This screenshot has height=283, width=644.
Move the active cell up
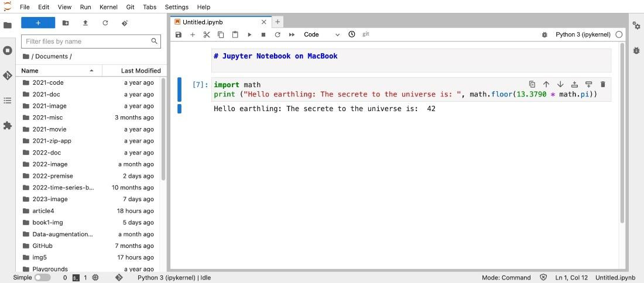coord(546,84)
